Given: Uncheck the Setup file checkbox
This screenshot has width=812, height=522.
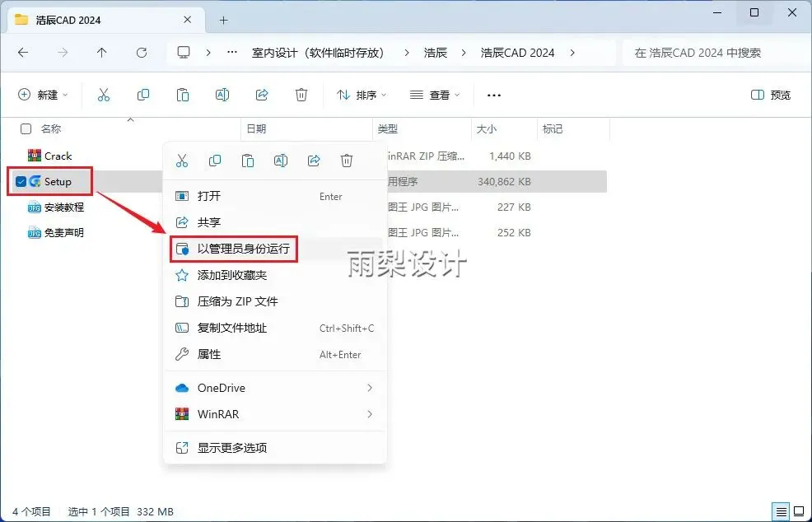Looking at the screenshot, I should pyautogui.click(x=21, y=182).
